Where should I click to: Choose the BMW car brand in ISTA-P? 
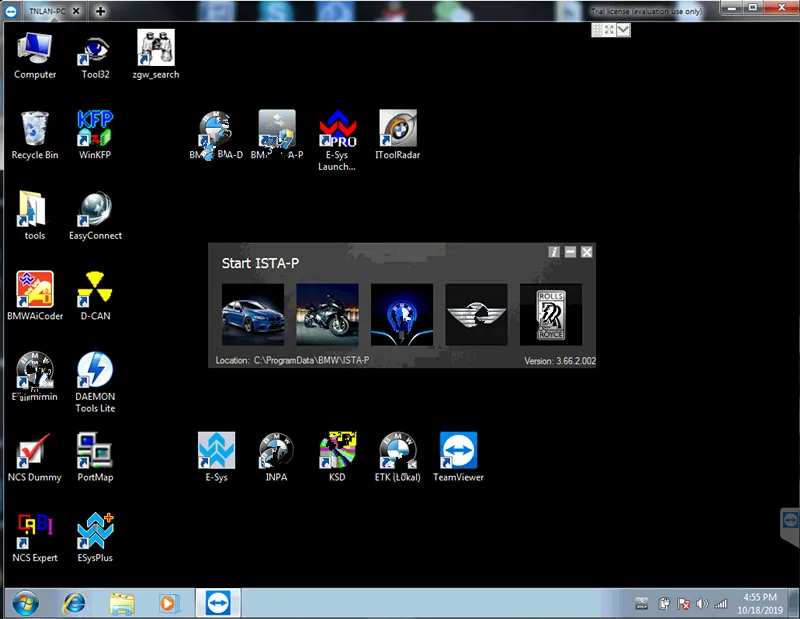tap(253, 315)
